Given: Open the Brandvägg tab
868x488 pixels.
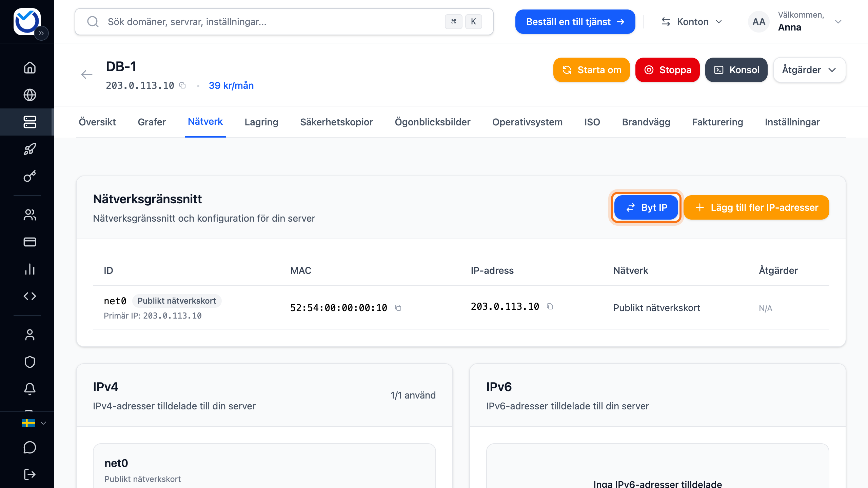Looking at the screenshot, I should tap(646, 122).
